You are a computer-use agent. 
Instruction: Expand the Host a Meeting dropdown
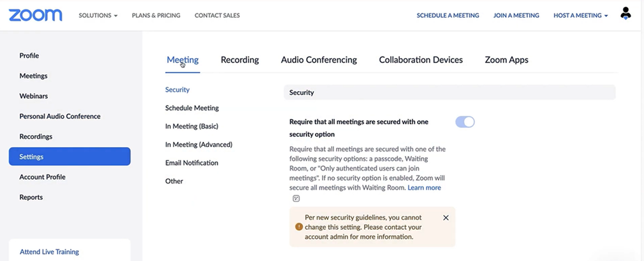580,15
